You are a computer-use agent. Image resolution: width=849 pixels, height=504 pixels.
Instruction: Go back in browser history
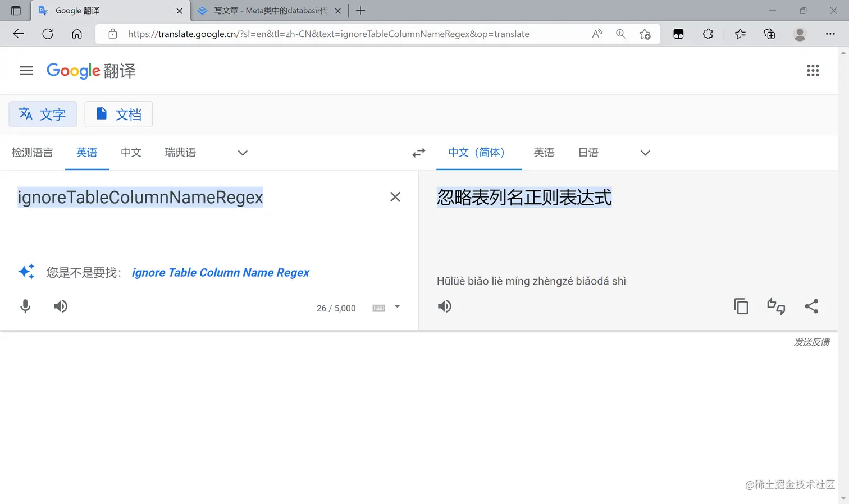tap(19, 34)
